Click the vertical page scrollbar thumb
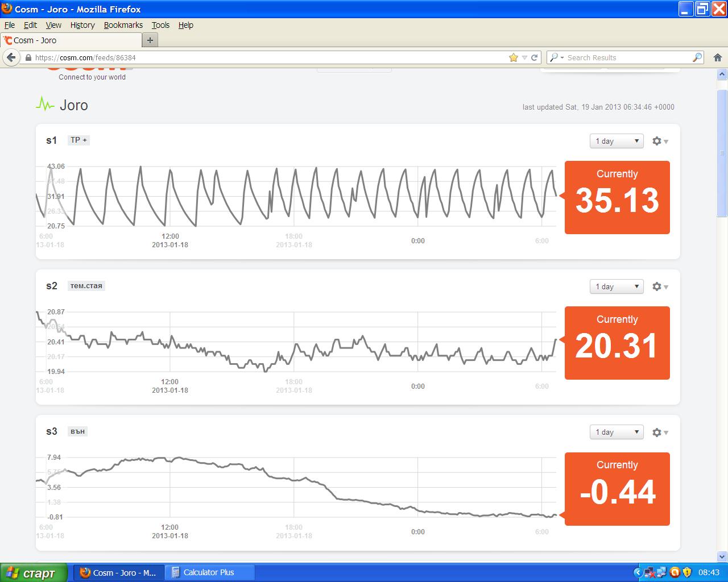Viewport: 728px width, 582px height. pyautogui.click(x=722, y=153)
